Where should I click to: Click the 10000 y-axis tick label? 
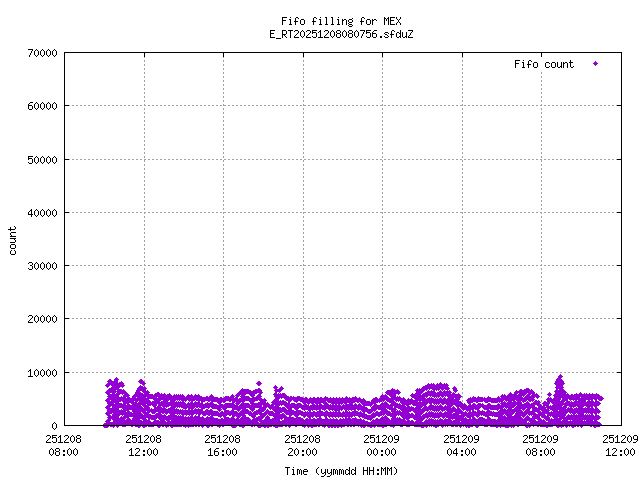click(x=39, y=373)
